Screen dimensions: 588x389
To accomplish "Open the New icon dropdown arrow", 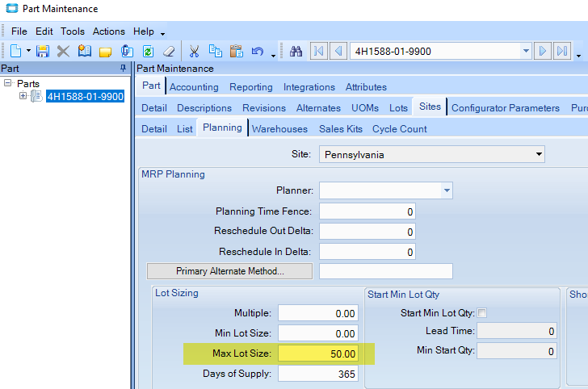I will 28,51.
